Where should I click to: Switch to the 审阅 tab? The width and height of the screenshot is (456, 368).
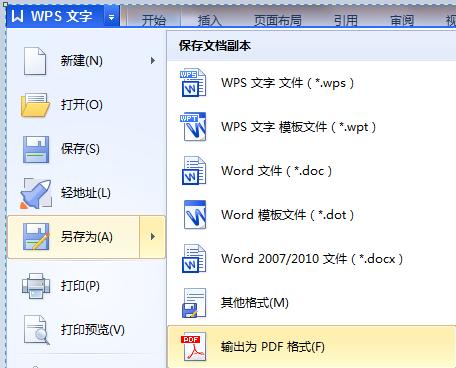pos(402,20)
